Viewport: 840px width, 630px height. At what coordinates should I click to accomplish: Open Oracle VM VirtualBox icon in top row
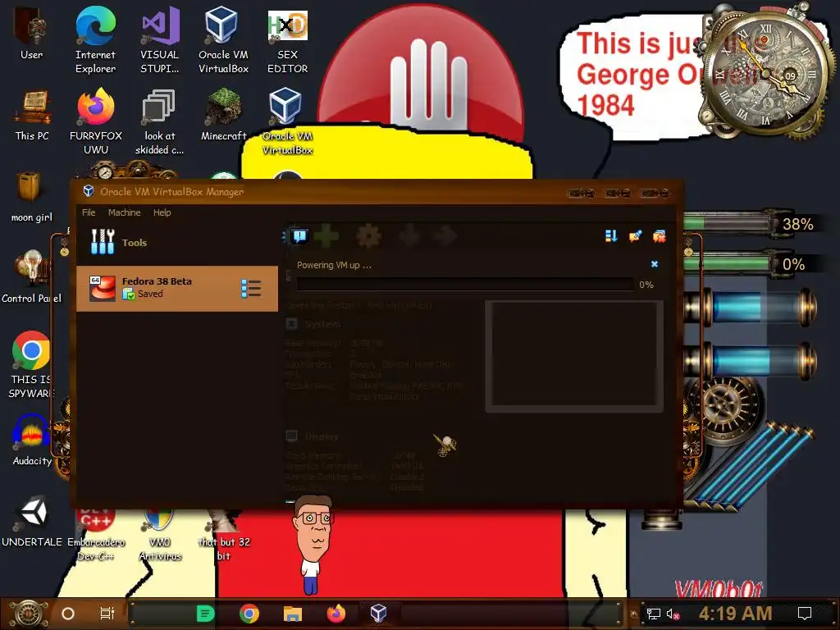tap(223, 40)
